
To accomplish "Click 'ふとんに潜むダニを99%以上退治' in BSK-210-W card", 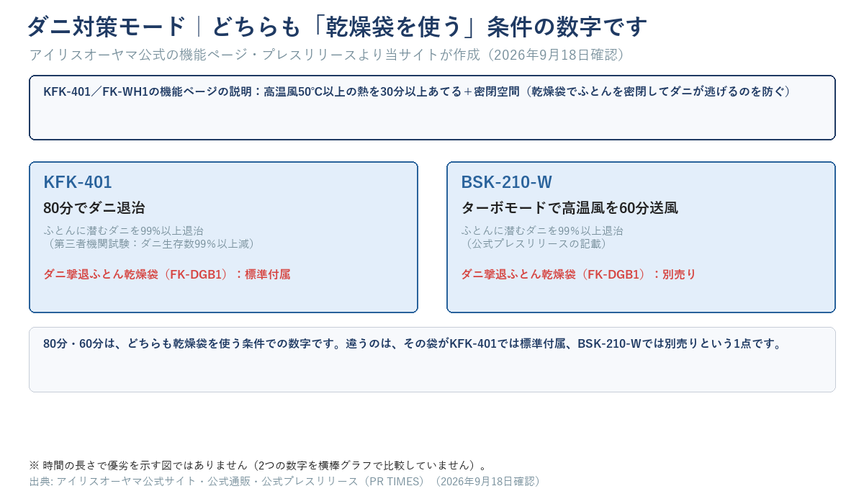I will click(541, 230).
